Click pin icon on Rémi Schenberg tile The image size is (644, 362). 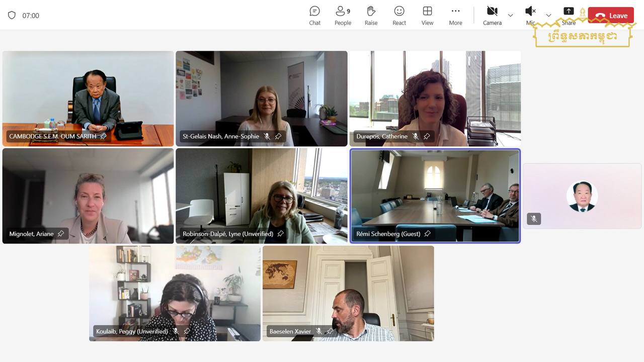[x=427, y=234]
